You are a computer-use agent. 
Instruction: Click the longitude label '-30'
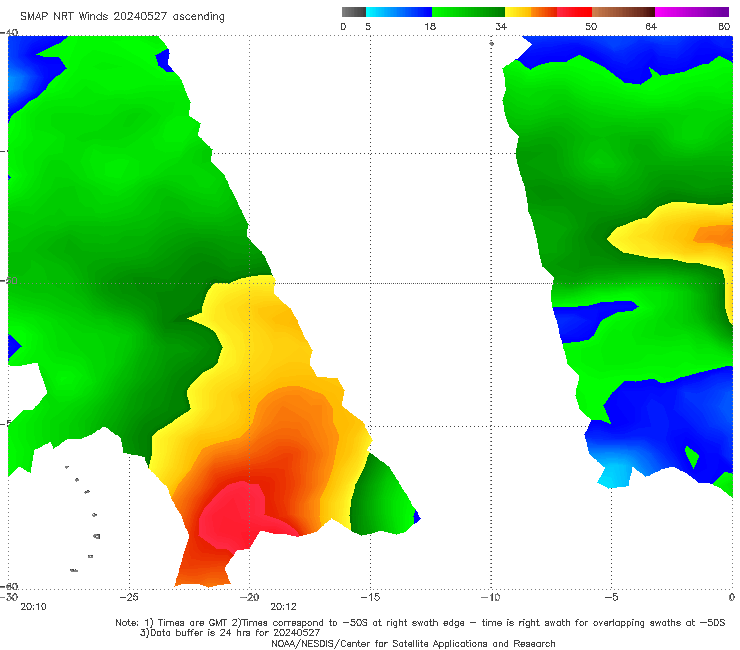8,597
